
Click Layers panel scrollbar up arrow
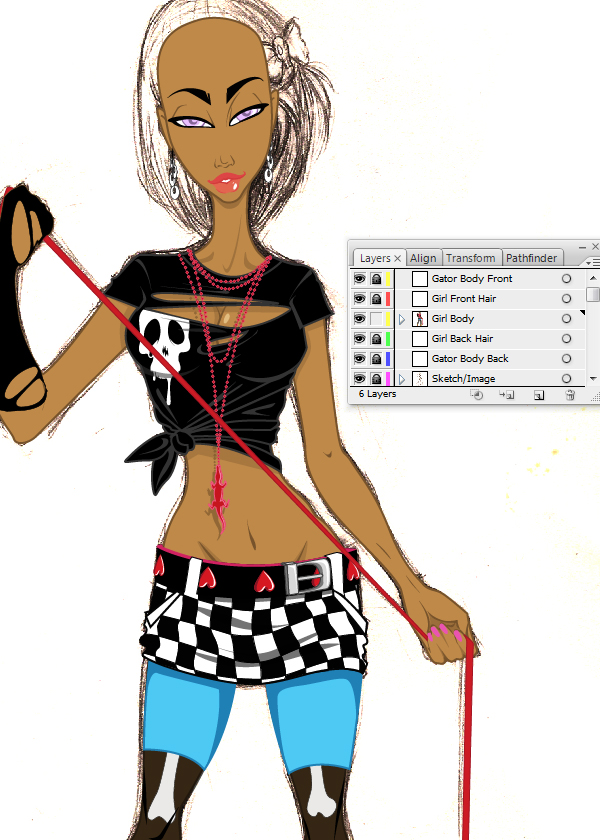click(592, 278)
